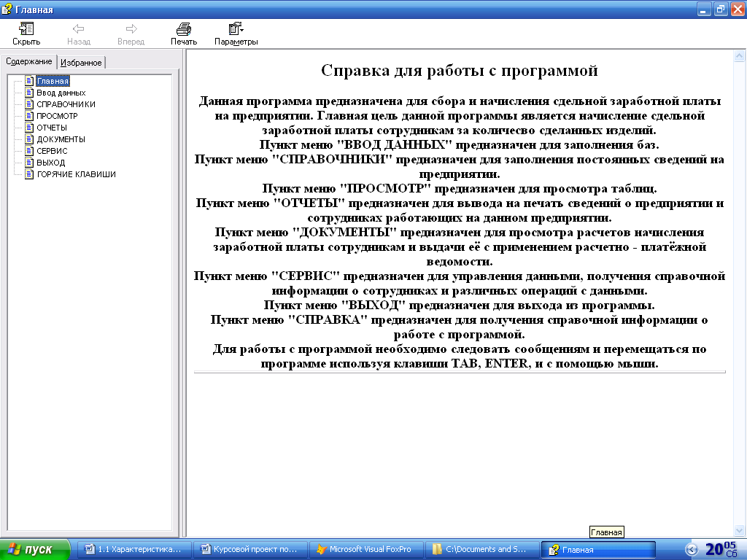The height and width of the screenshot is (560, 747).
Task: Restore down the Главная help window
Action: pyautogui.click(x=721, y=9)
